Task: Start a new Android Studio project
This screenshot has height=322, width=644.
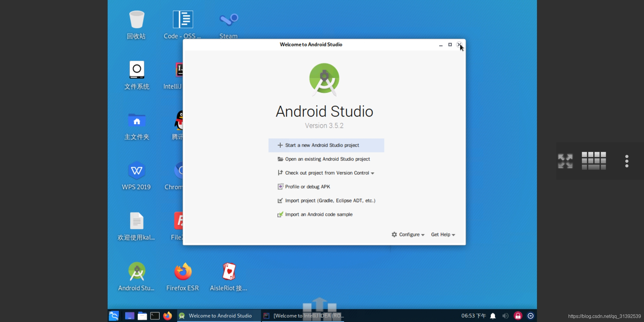Action: pyautogui.click(x=326, y=145)
